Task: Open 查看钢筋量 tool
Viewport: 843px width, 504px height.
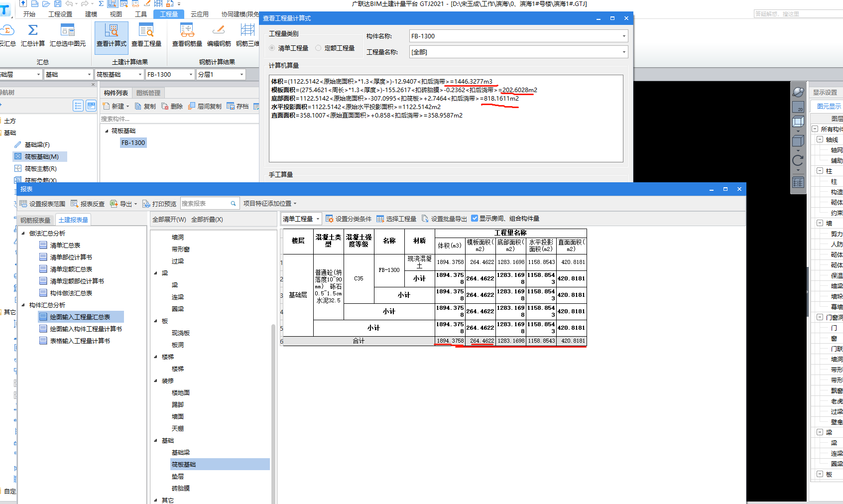Action: [187, 35]
